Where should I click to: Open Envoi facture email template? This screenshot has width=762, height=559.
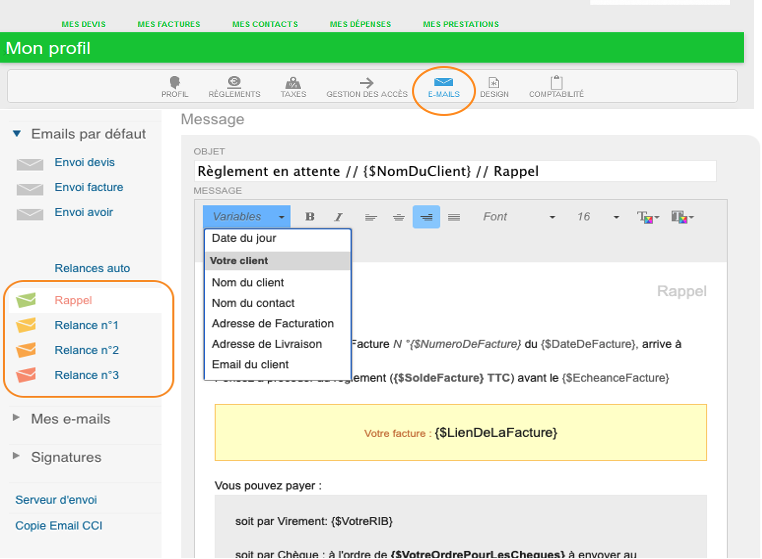coord(89,187)
